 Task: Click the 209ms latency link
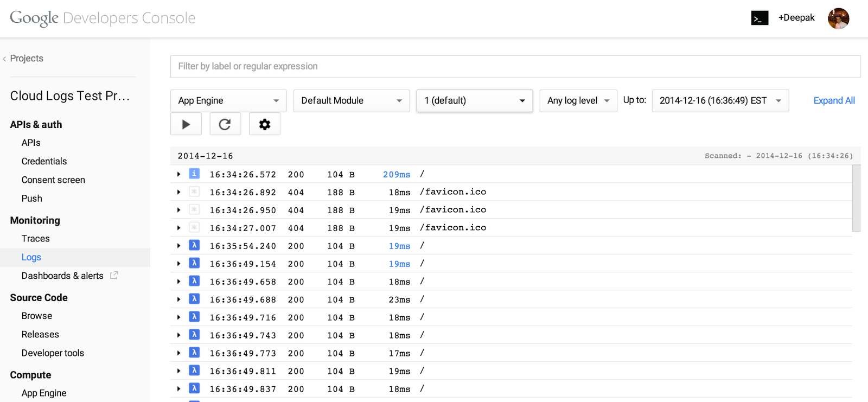click(397, 175)
